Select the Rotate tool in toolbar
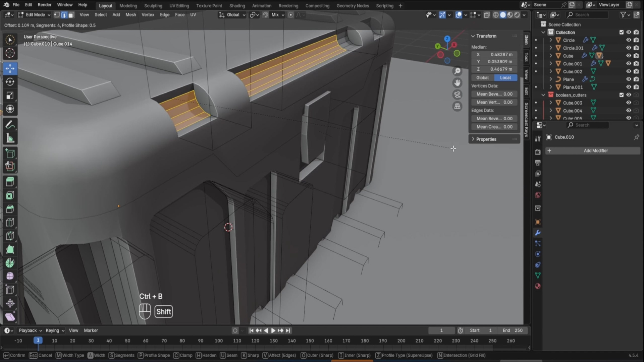The width and height of the screenshot is (644, 362). coord(10,82)
